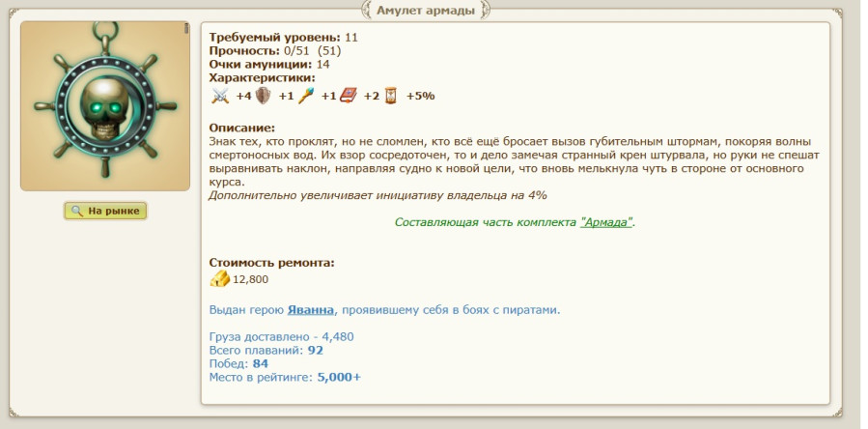The height and width of the screenshot is (429, 868).
Task: Click the magic wand spell power icon
Action: pos(306,96)
